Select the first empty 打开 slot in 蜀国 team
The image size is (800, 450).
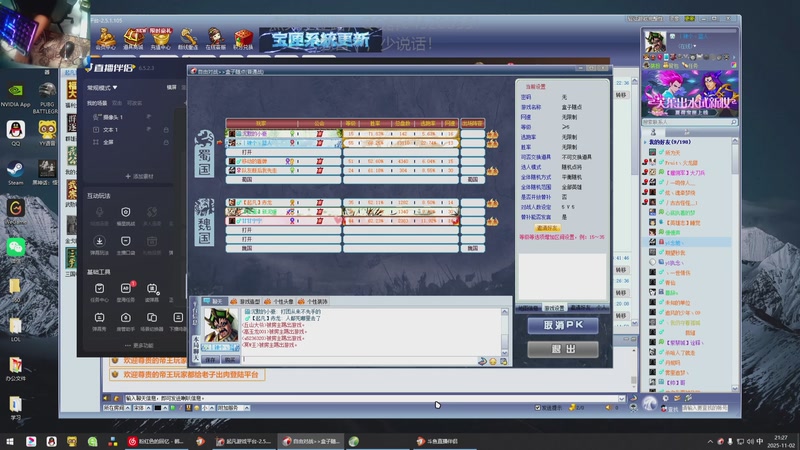(x=283, y=152)
